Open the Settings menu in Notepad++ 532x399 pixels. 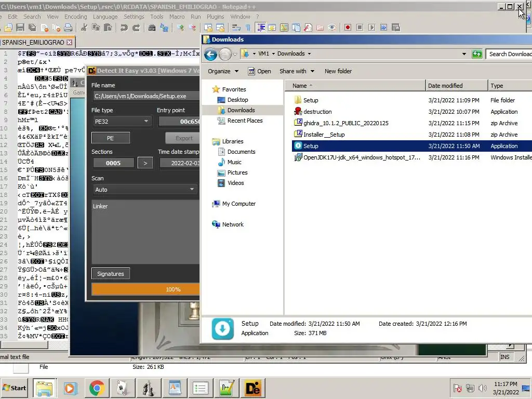coord(134,17)
